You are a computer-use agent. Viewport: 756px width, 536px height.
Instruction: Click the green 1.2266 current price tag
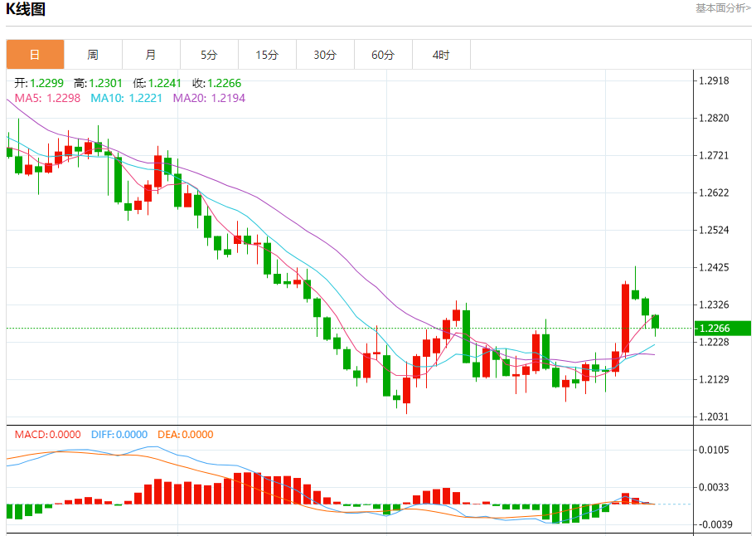(x=722, y=328)
